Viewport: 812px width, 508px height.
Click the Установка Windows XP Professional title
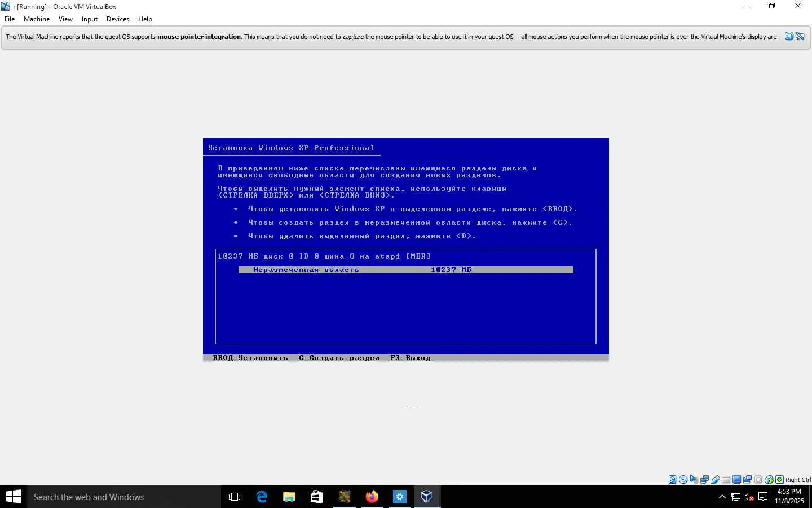click(292, 148)
